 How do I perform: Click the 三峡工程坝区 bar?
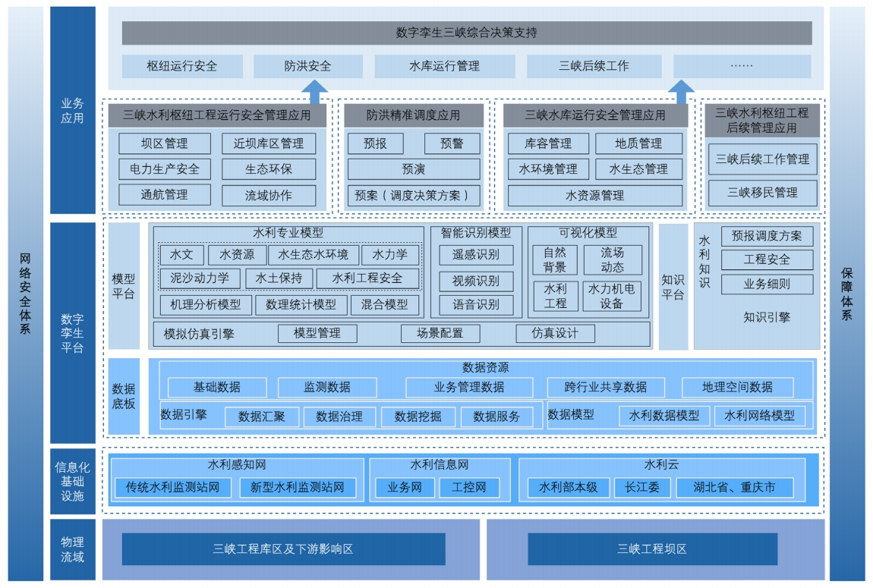click(653, 549)
